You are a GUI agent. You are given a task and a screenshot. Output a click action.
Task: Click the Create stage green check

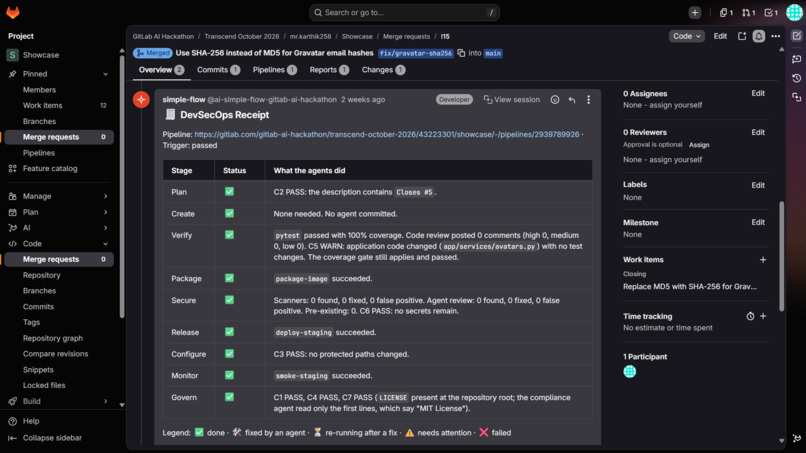(x=229, y=213)
